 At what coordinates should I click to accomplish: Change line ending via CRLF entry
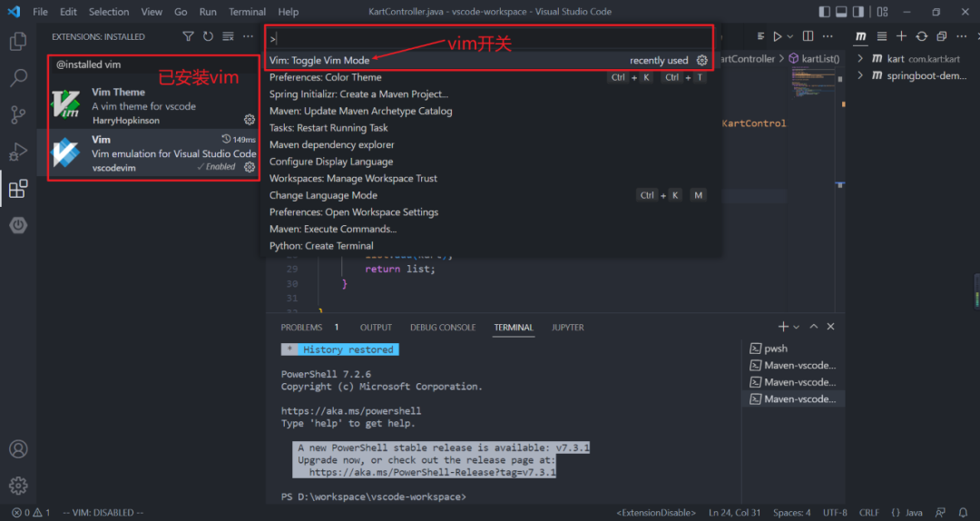868,512
